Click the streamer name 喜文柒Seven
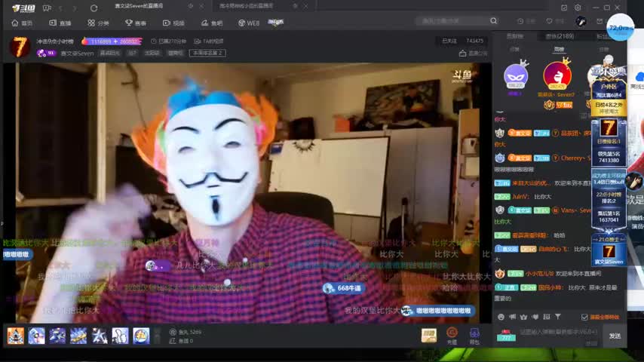Viewport: 644px width, 362px height. pos(77,53)
